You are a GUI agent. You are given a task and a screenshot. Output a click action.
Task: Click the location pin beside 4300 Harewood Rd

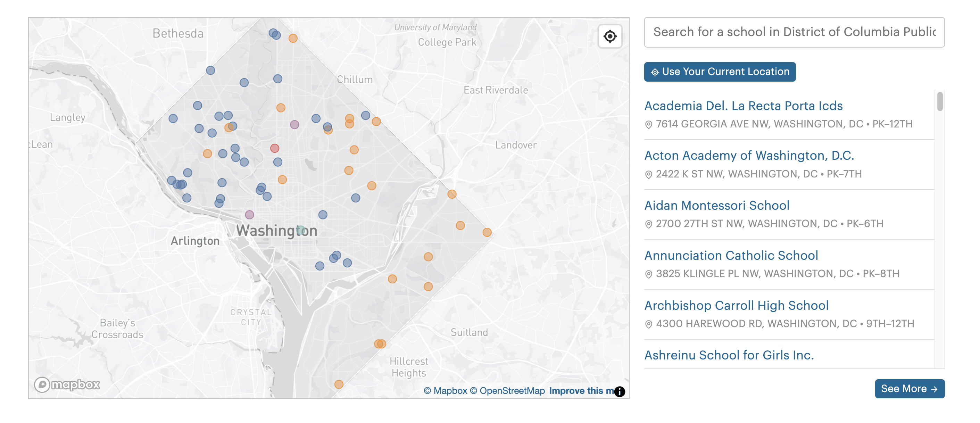point(649,324)
